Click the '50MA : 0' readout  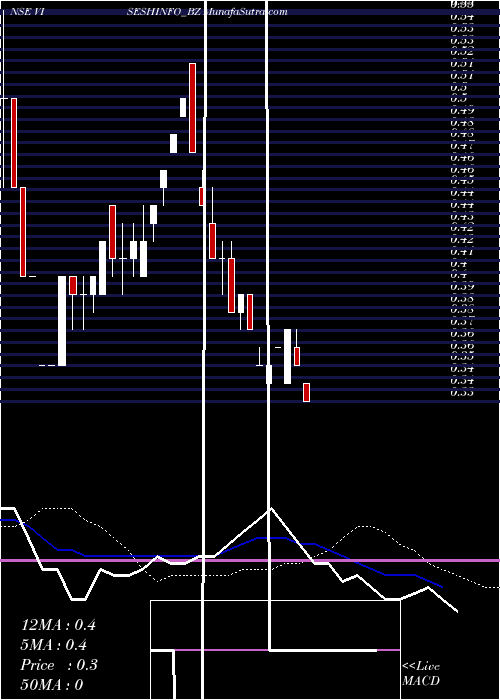click(52, 684)
